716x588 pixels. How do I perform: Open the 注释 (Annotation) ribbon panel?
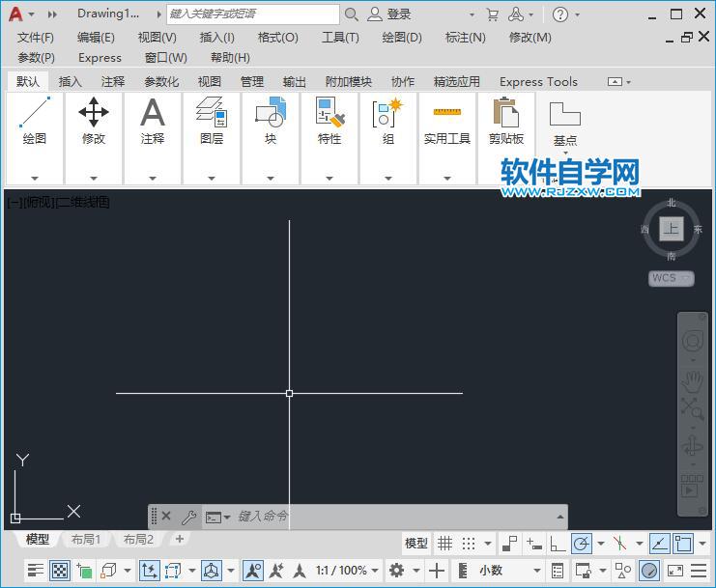pyautogui.click(x=153, y=121)
